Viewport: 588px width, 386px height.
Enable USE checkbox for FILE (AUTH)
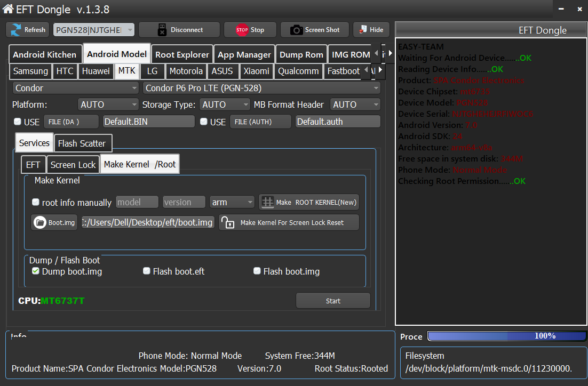point(204,122)
